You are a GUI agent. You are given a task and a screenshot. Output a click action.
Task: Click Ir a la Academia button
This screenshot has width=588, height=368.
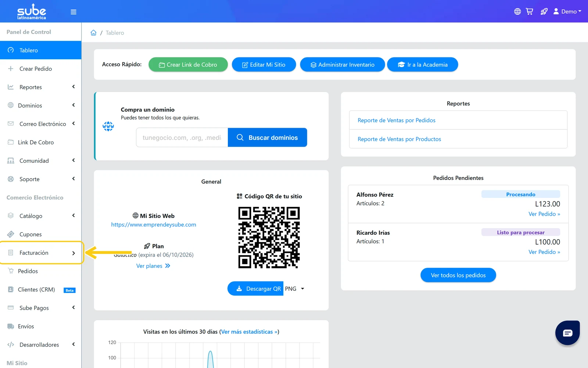(x=423, y=64)
